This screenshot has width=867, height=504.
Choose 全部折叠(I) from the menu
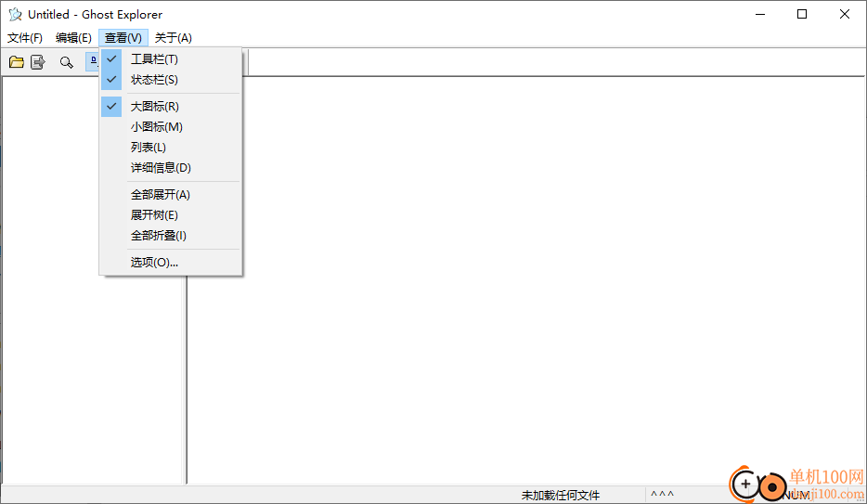coord(171,236)
